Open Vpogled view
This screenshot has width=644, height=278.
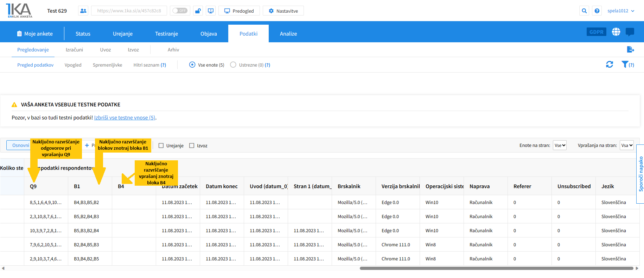click(x=73, y=65)
